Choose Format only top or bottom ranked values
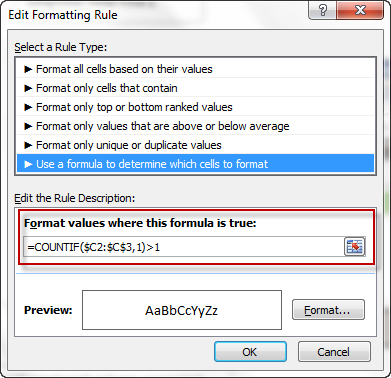The image size is (391, 378). (195, 107)
